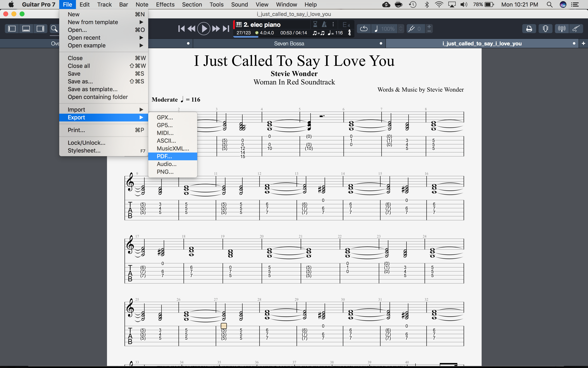Expand the Open example submenu

point(104,46)
